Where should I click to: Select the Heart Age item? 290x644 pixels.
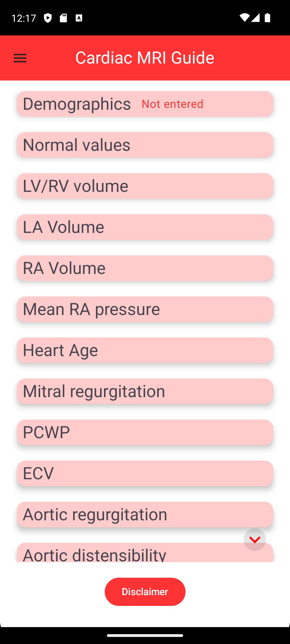pyautogui.click(x=145, y=350)
